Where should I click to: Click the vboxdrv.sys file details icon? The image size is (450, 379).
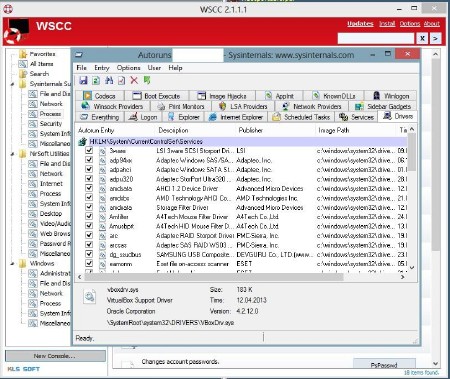click(x=90, y=296)
